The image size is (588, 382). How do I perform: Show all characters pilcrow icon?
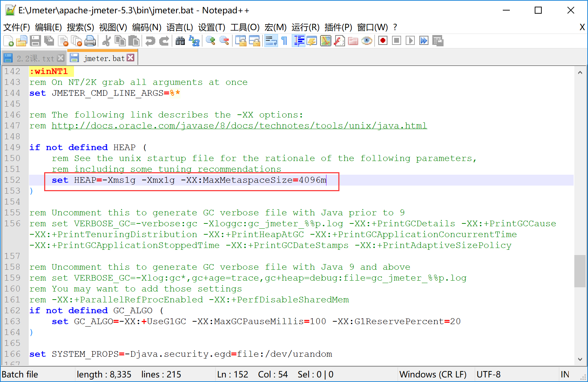[284, 41]
